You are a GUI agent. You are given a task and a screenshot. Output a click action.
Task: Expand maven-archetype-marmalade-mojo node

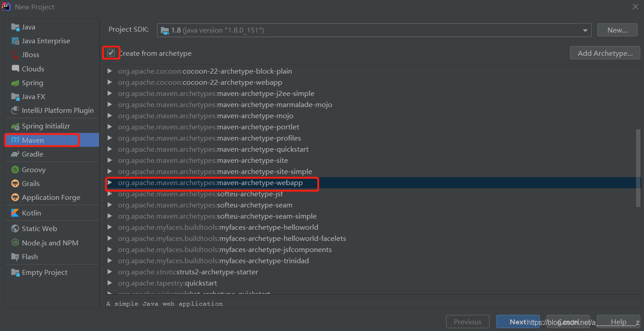pos(110,104)
